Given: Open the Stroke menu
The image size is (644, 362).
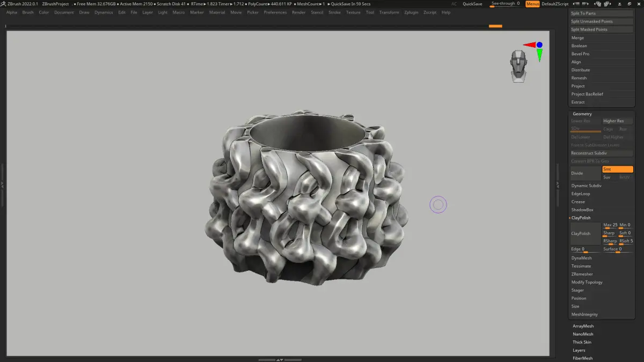Looking at the screenshot, I should point(334,12).
